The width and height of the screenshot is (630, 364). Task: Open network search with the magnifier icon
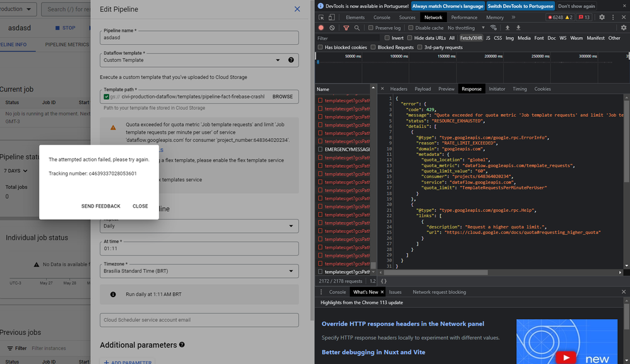(357, 28)
